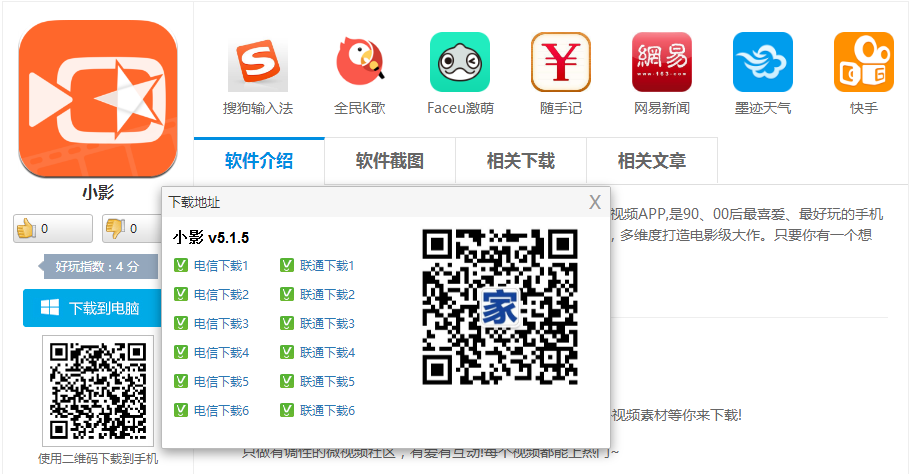909x474 pixels.
Task: Click the thumbs-up like icon
Action: click(26, 228)
